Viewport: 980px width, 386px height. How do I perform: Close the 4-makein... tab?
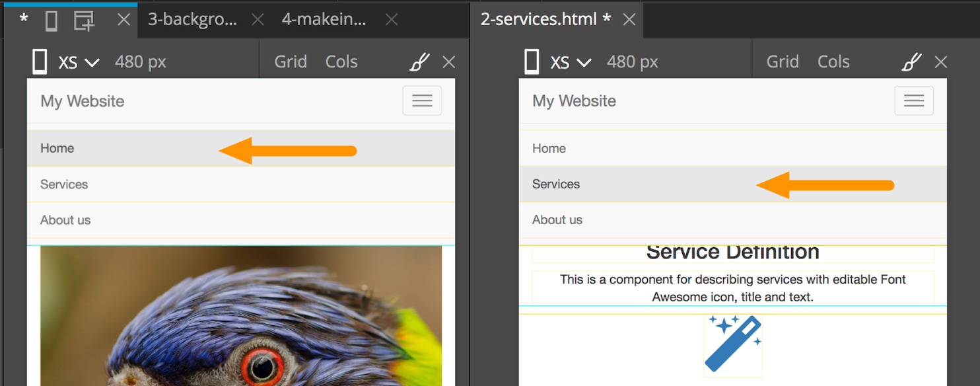(x=392, y=20)
